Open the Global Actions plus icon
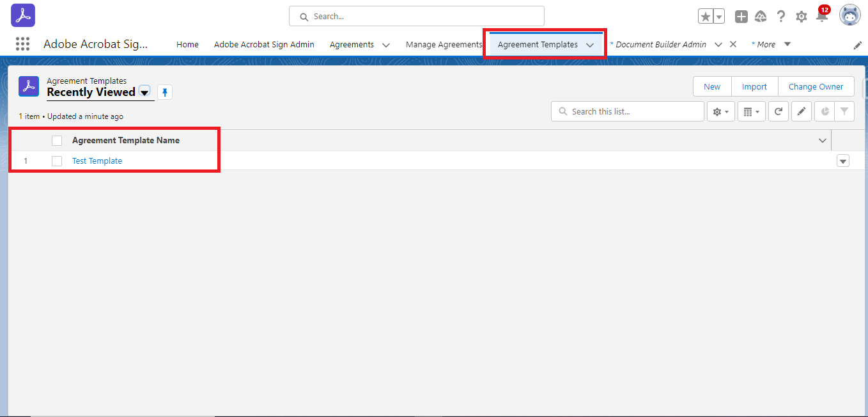This screenshot has width=868, height=417. (741, 17)
